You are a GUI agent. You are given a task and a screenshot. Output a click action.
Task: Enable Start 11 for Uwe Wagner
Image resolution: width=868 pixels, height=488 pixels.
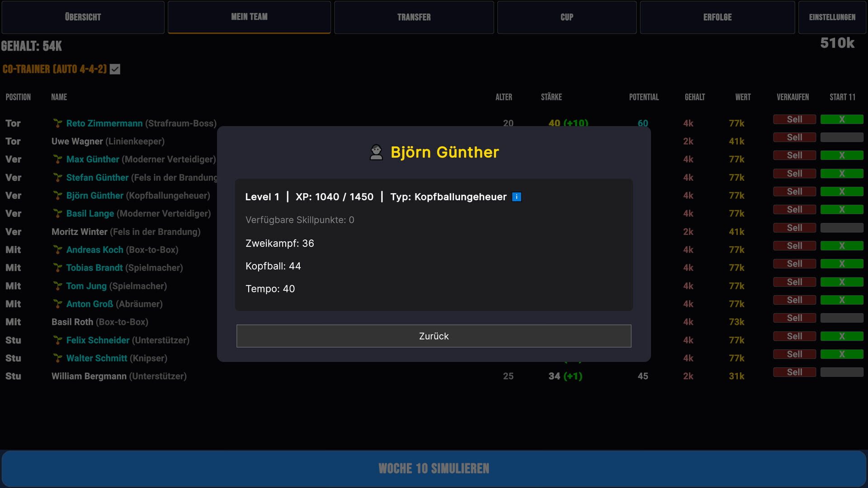(x=842, y=137)
